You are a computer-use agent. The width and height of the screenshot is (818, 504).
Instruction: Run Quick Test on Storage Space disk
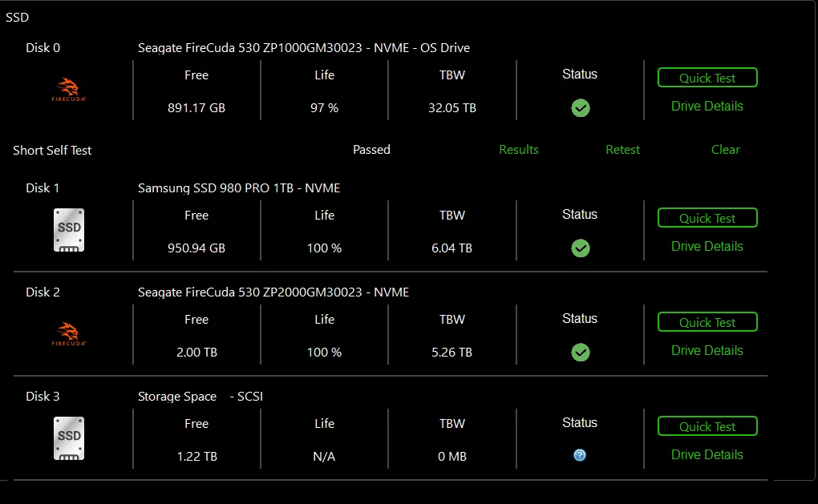click(x=707, y=426)
